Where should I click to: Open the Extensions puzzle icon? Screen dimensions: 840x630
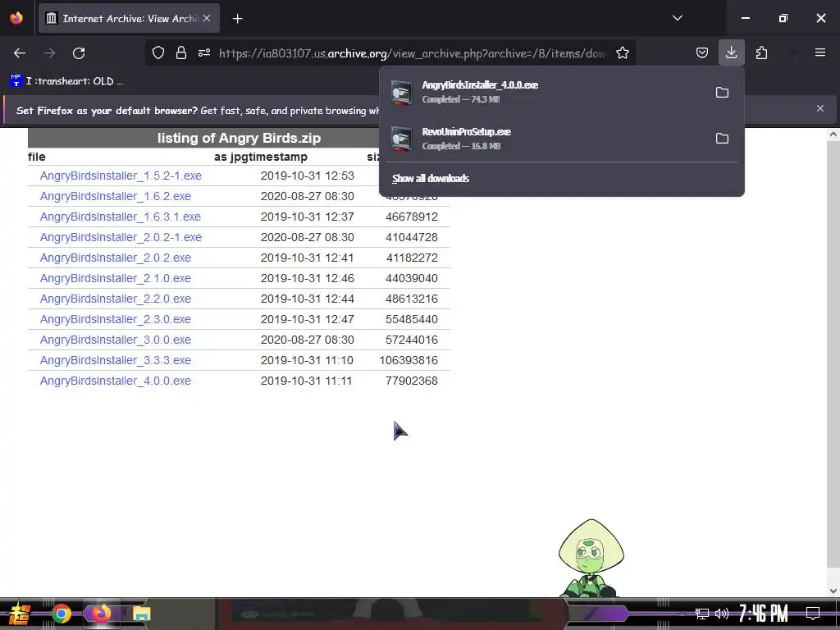(761, 52)
